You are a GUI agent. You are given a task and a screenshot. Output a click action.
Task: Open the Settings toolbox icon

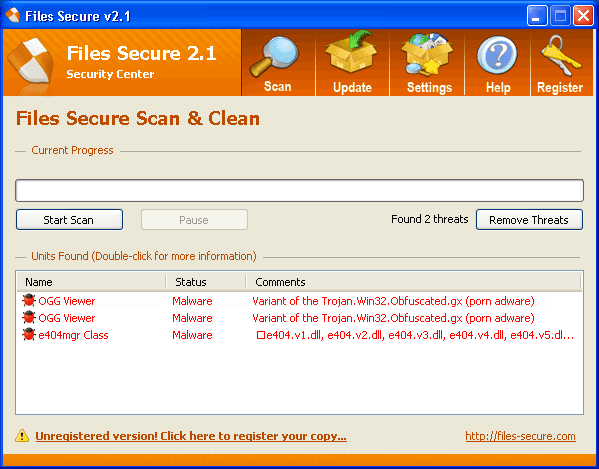click(x=429, y=54)
